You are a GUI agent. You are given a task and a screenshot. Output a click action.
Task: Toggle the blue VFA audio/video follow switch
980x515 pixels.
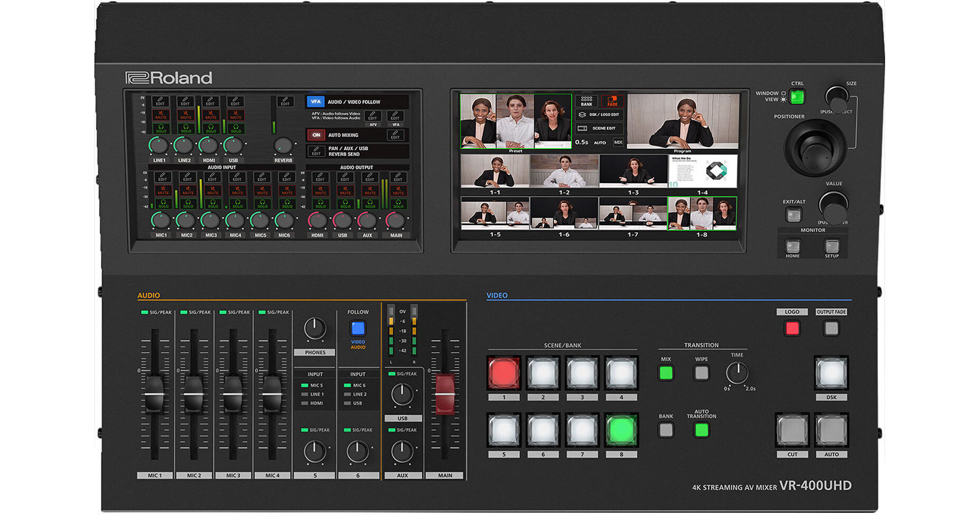pyautogui.click(x=315, y=102)
